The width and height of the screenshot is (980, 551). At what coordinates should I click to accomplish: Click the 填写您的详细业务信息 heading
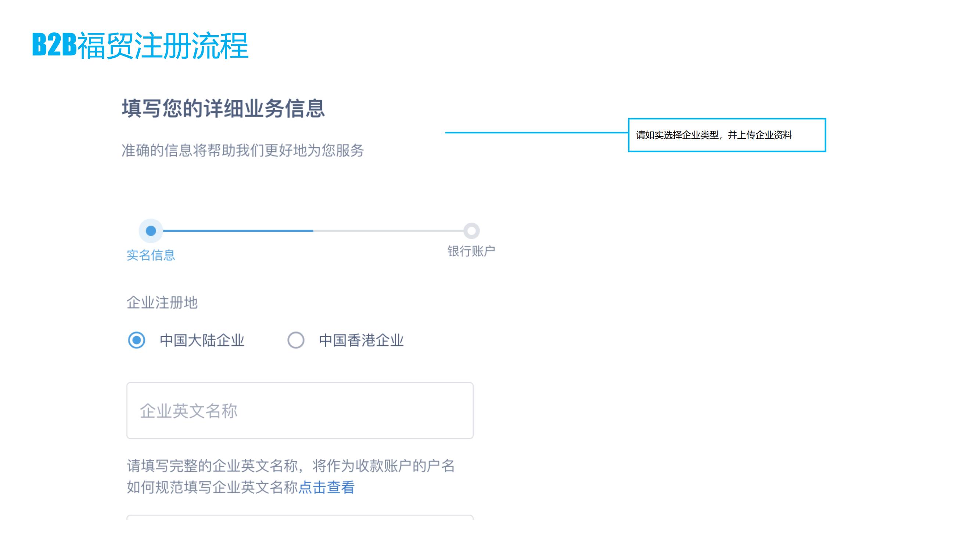223,109
